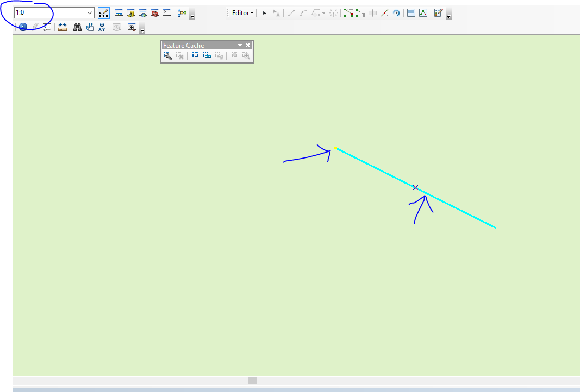Open the ArcToolbox window
580x392 pixels.
(155, 13)
